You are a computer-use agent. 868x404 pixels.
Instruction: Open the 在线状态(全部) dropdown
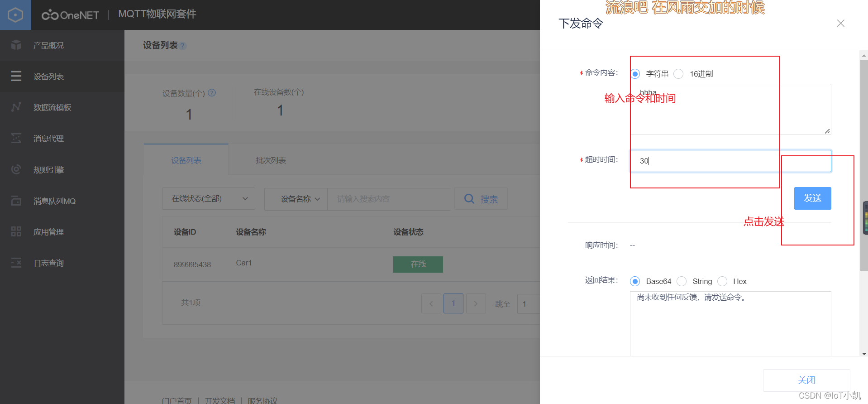(x=209, y=199)
